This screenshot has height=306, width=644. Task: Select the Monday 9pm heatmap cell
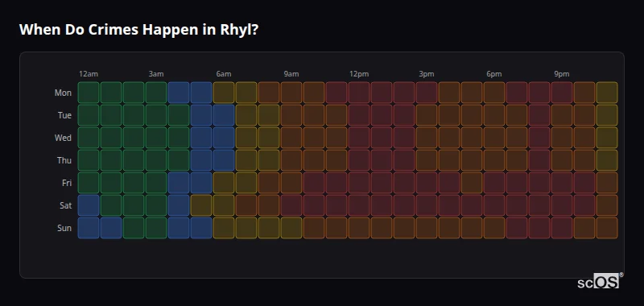[562, 93]
